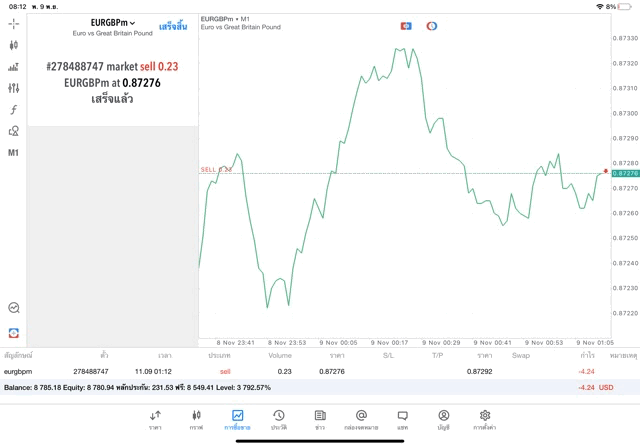
Task: Change the M1 timeframe selector
Action: pyautogui.click(x=13, y=153)
